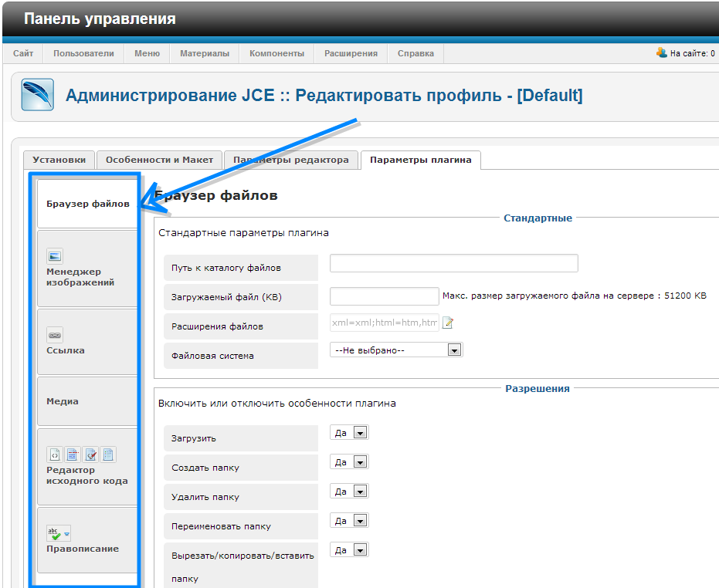719x588 pixels.
Task: Click the source code brackets icon
Action: click(55, 455)
